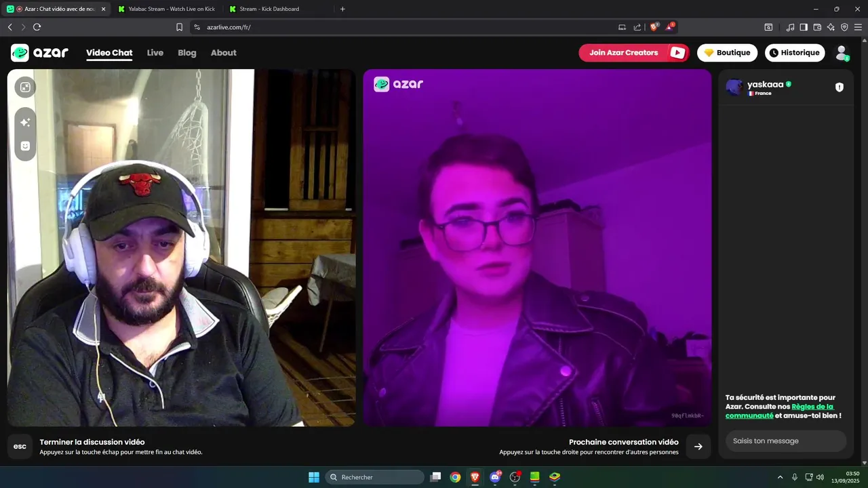868x488 pixels.
Task: Open Discord from the taskbar
Action: (495, 477)
